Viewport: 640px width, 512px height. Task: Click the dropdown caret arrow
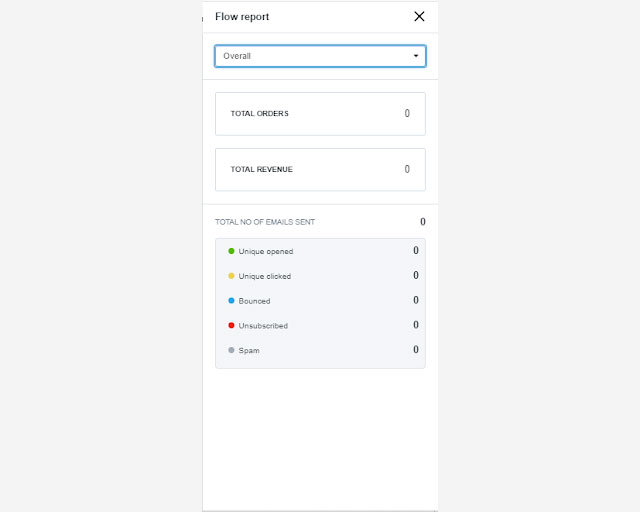(416, 56)
